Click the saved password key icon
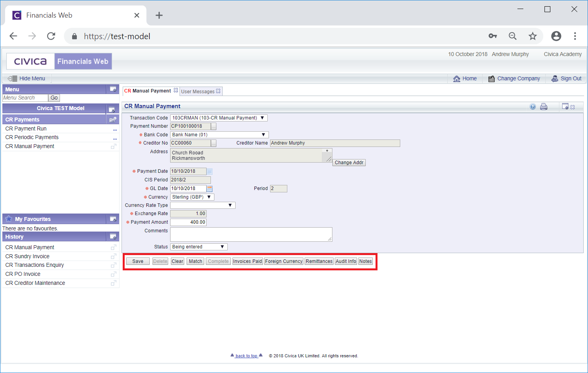Image resolution: width=588 pixels, height=373 pixels. pos(493,36)
